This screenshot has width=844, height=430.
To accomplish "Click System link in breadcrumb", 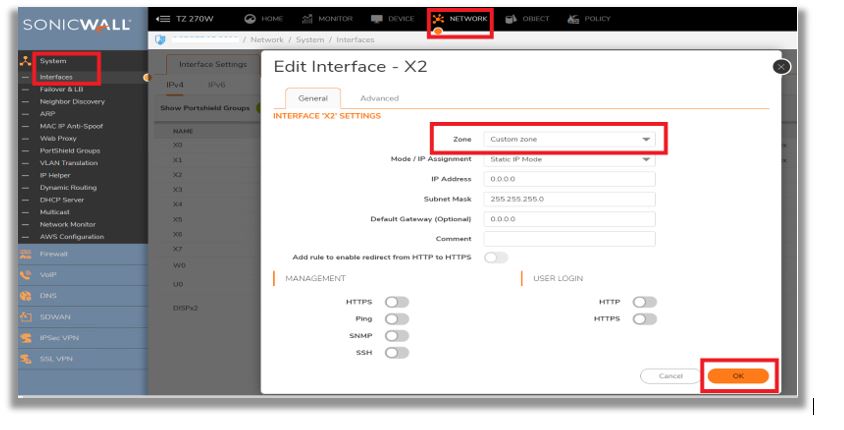I will pyautogui.click(x=310, y=40).
